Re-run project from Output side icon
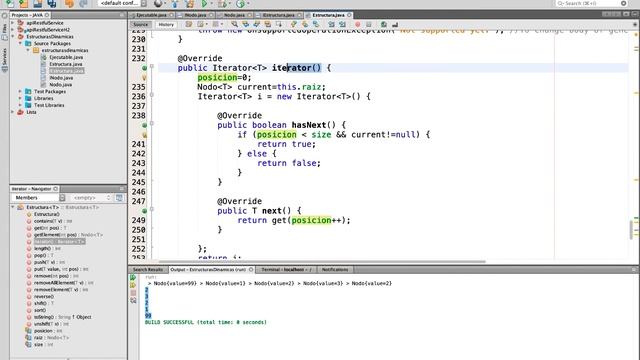 pos(133,277)
